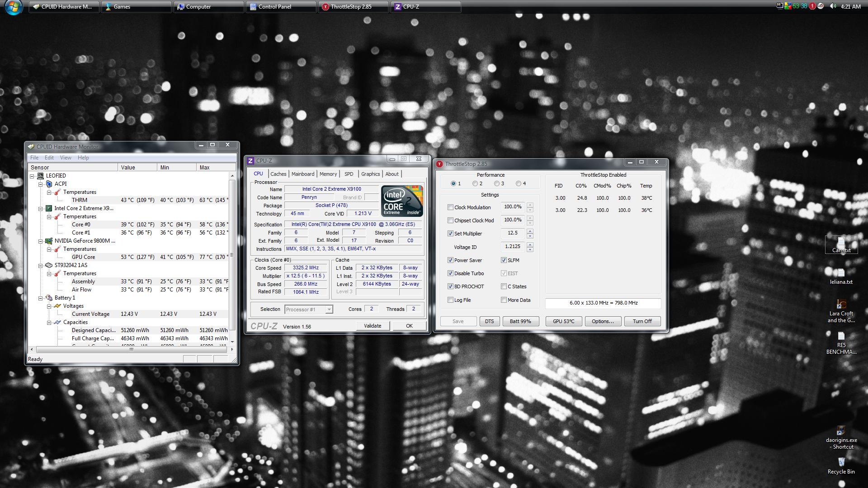
Task: Switch to the Control Panel taskbar button
Action: pyautogui.click(x=281, y=7)
